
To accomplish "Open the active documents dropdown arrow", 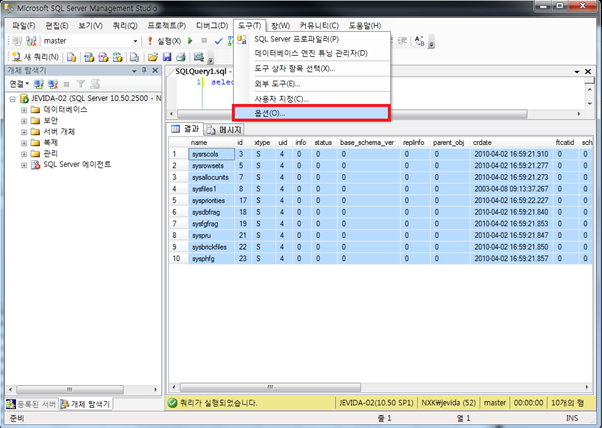I will coord(577,71).
